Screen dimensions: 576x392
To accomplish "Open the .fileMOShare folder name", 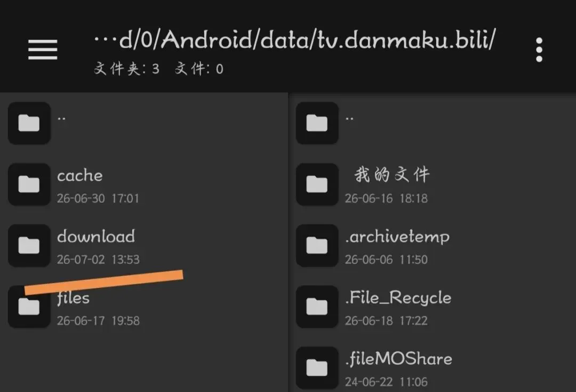I will [398, 359].
